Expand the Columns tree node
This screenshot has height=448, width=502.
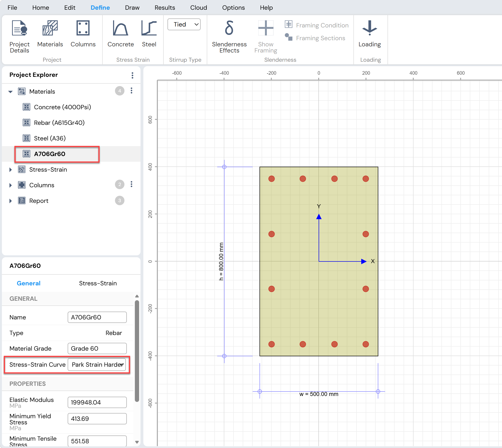click(10, 185)
